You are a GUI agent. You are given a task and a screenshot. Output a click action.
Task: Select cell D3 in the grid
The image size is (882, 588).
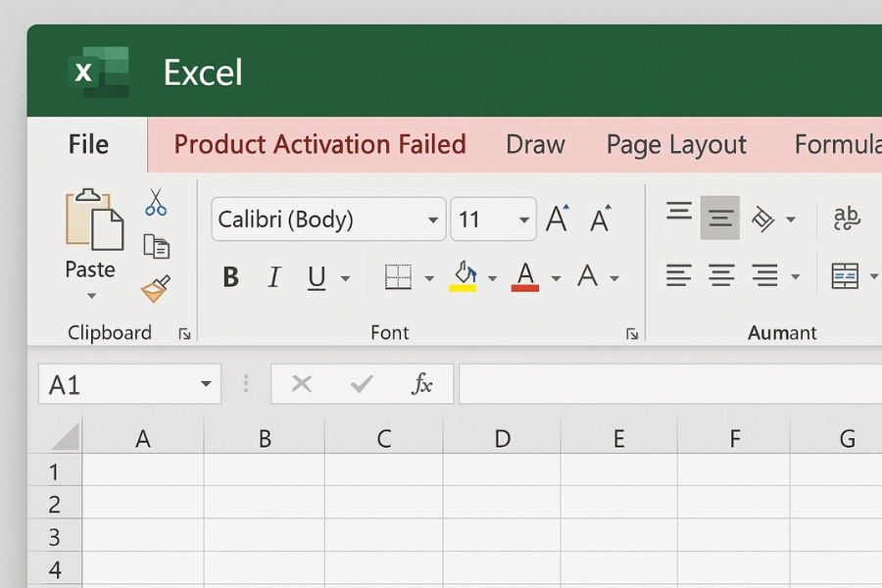pos(502,535)
